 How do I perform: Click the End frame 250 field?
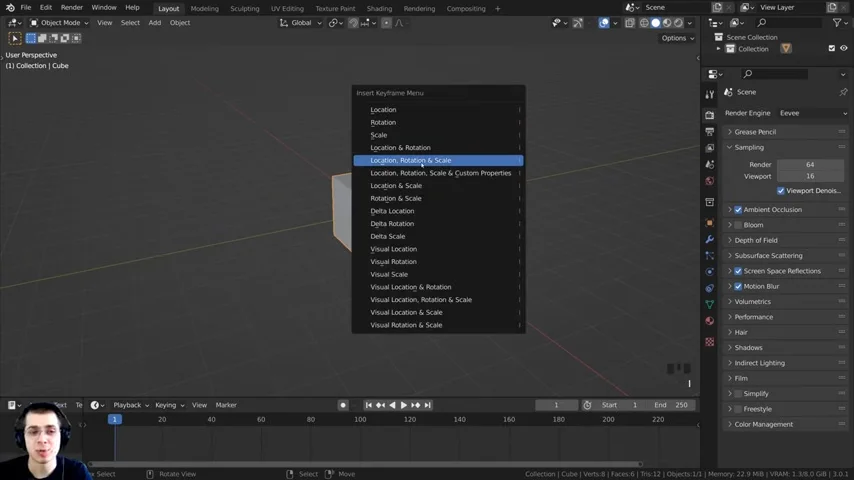coord(671,405)
